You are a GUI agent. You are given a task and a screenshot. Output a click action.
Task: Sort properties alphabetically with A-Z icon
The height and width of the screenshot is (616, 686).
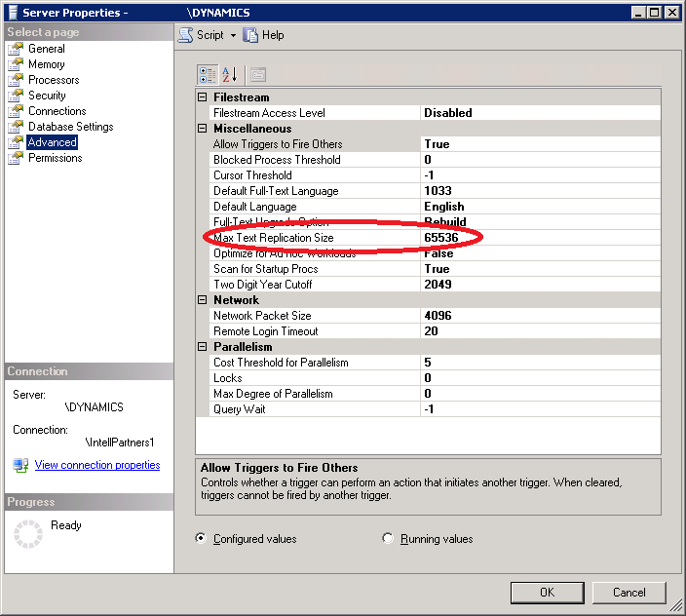(230, 75)
